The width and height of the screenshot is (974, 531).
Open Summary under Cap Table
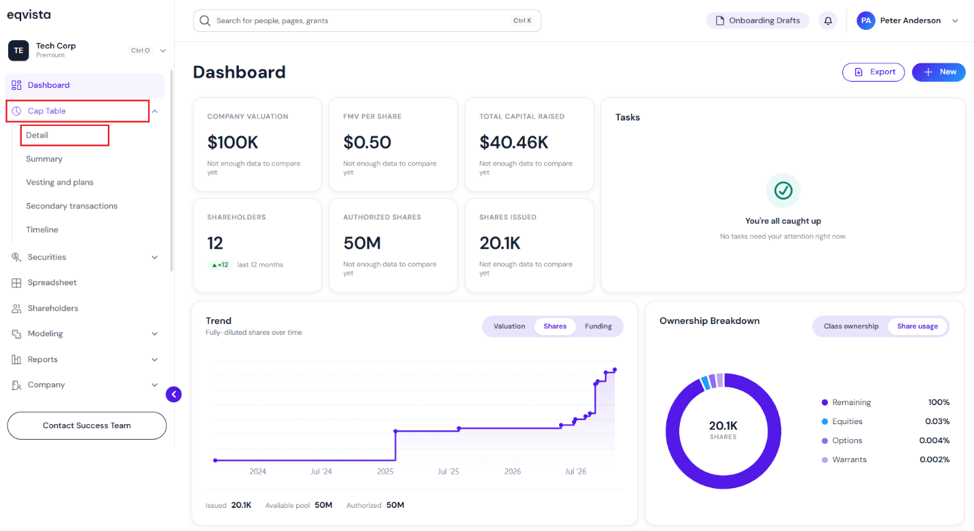(x=44, y=159)
